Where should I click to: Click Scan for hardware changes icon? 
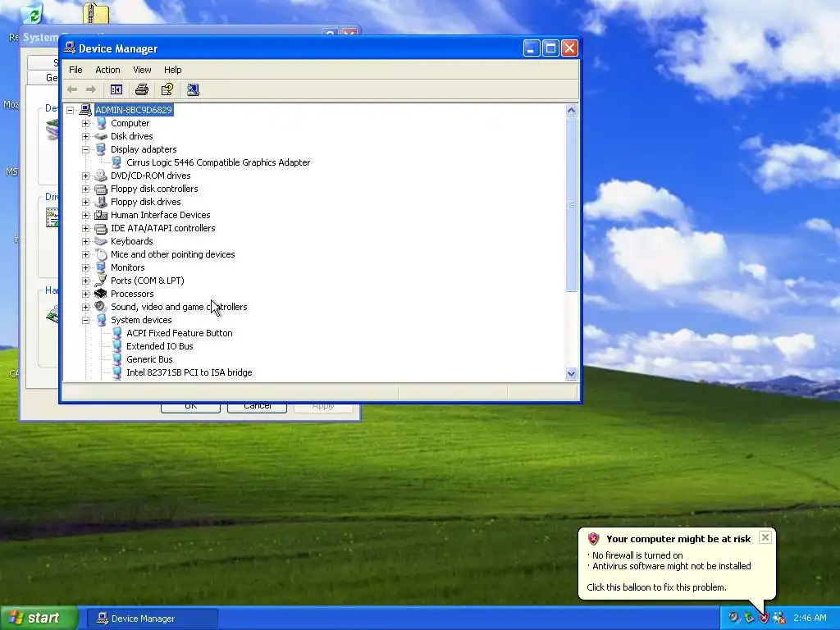[x=193, y=89]
